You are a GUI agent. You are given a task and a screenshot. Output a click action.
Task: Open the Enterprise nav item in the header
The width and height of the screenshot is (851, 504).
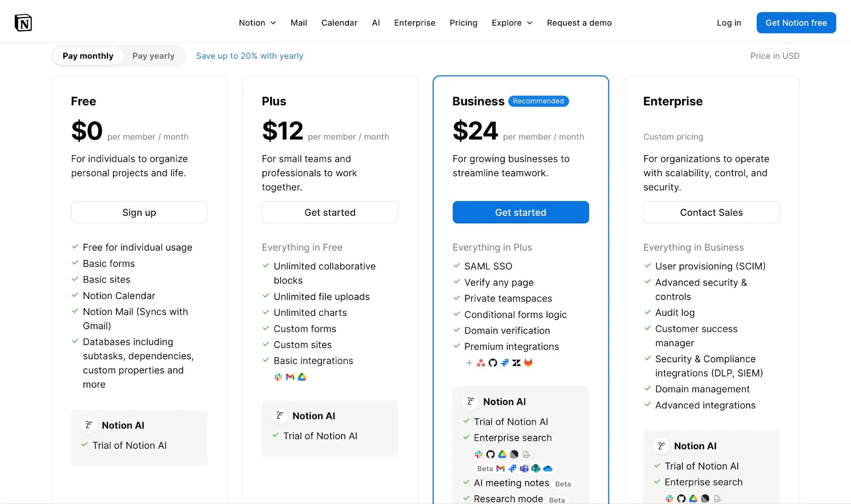tap(415, 23)
